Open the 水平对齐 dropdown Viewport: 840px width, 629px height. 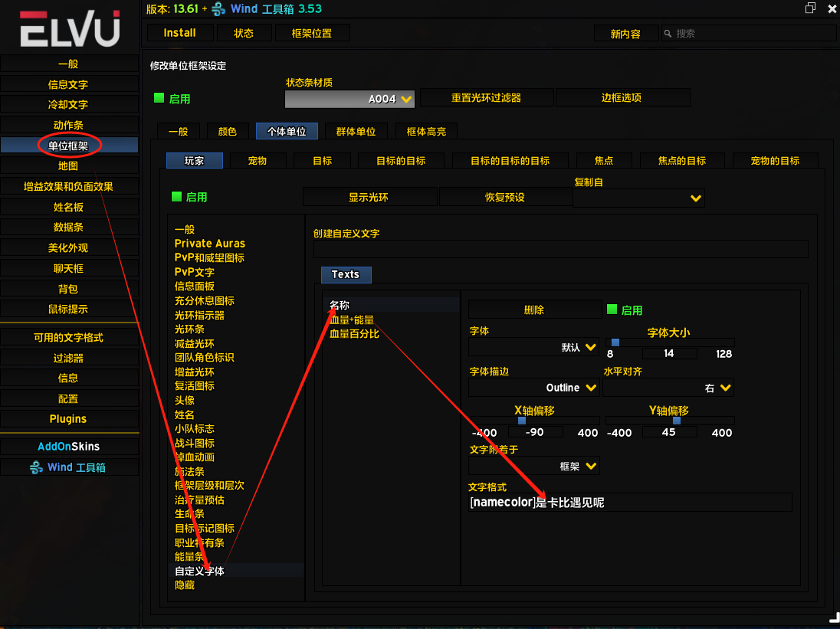[x=668, y=388]
